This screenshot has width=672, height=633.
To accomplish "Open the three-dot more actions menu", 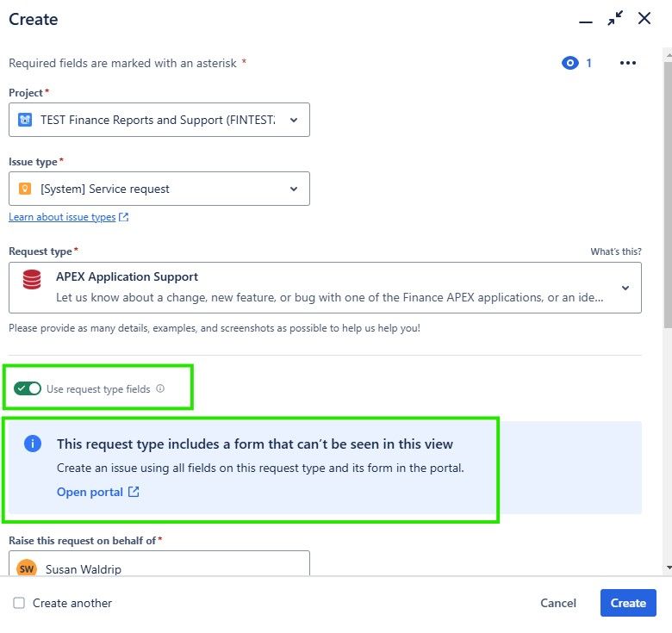I will (x=627, y=63).
